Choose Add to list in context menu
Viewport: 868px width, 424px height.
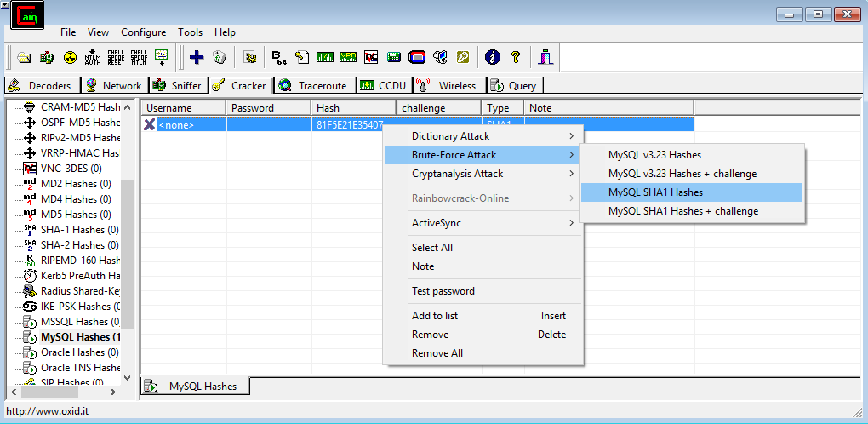click(483, 316)
